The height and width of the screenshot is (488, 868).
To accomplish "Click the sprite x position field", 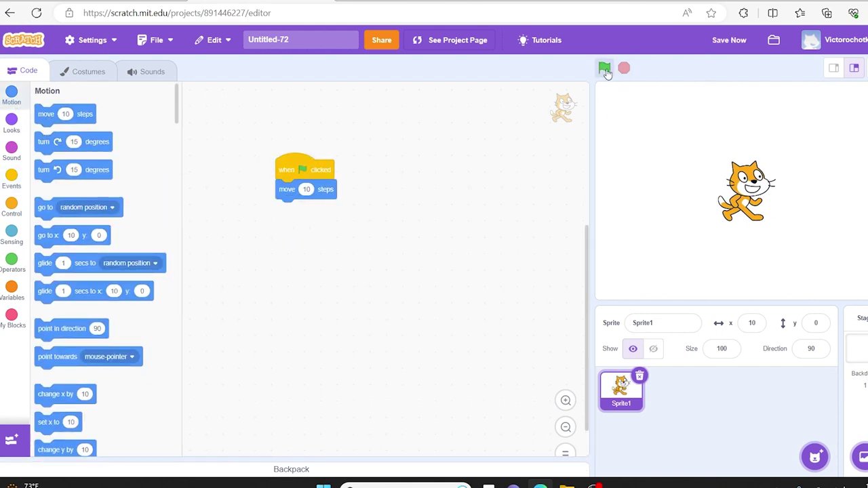I will coord(751,323).
